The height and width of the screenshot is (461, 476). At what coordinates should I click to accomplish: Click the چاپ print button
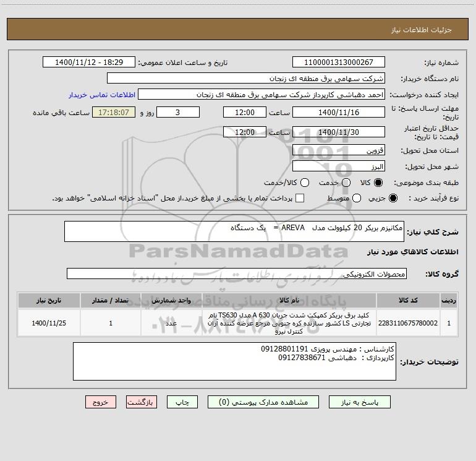pyautogui.click(x=182, y=402)
